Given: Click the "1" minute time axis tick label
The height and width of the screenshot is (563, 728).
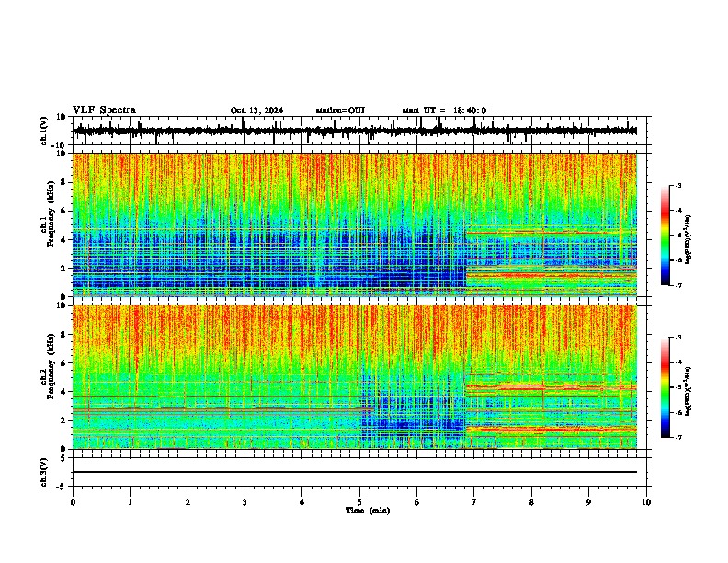Looking at the screenshot, I should click(130, 502).
